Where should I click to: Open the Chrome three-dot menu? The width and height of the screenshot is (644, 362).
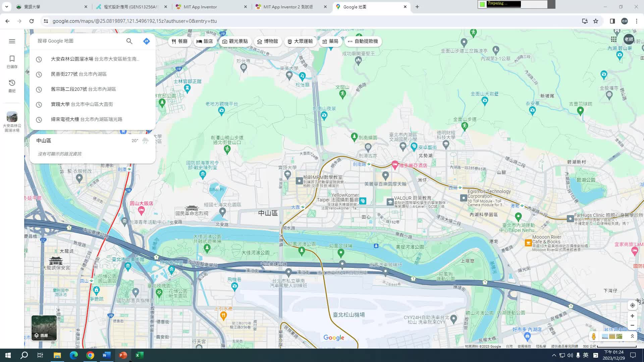[x=636, y=21]
